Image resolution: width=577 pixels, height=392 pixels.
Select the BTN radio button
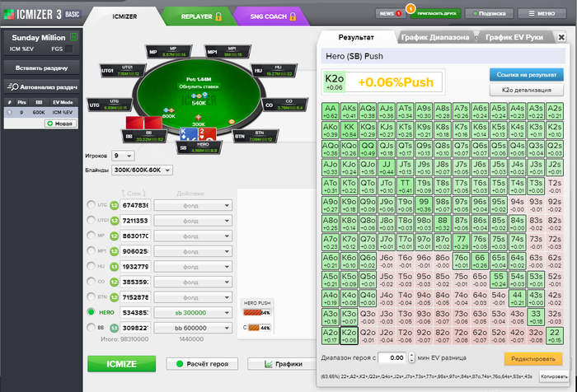(91, 296)
